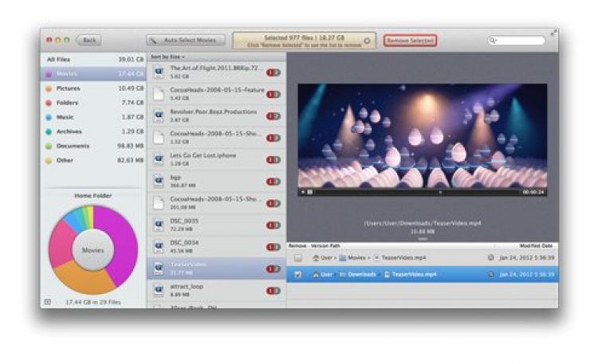Viewport: 598px width, 364px height.
Task: Check Remove box for Movies TeaserVideo.mp4
Action: coord(298,258)
